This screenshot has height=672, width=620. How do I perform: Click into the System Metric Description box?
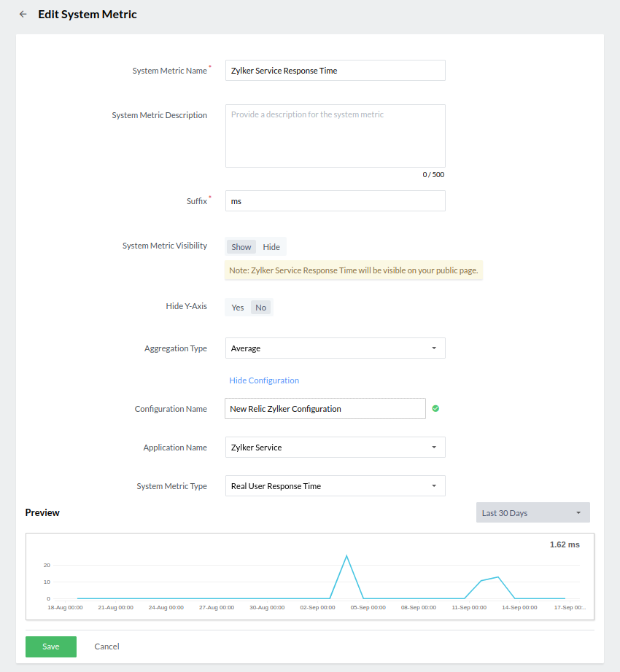[x=335, y=136]
